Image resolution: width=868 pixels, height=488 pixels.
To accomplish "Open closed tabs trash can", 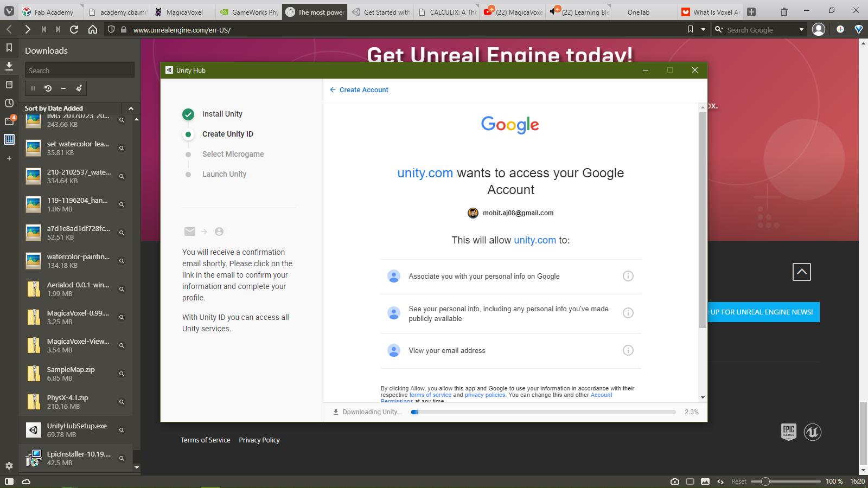I will tap(784, 11).
